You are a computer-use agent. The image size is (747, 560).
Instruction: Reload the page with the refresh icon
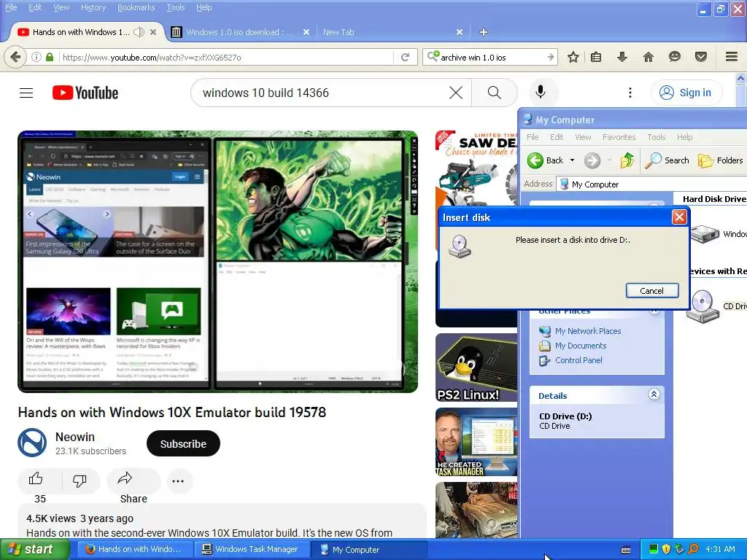pyautogui.click(x=406, y=57)
